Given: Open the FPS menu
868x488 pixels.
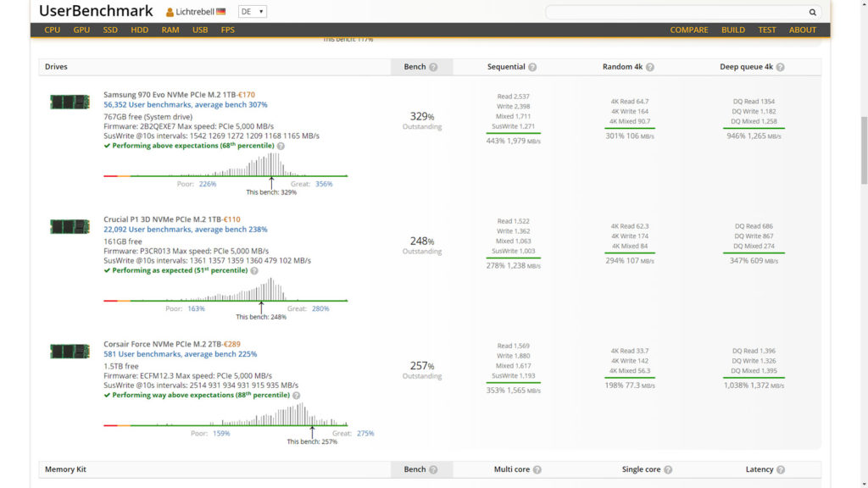Looking at the screenshot, I should 227,30.
